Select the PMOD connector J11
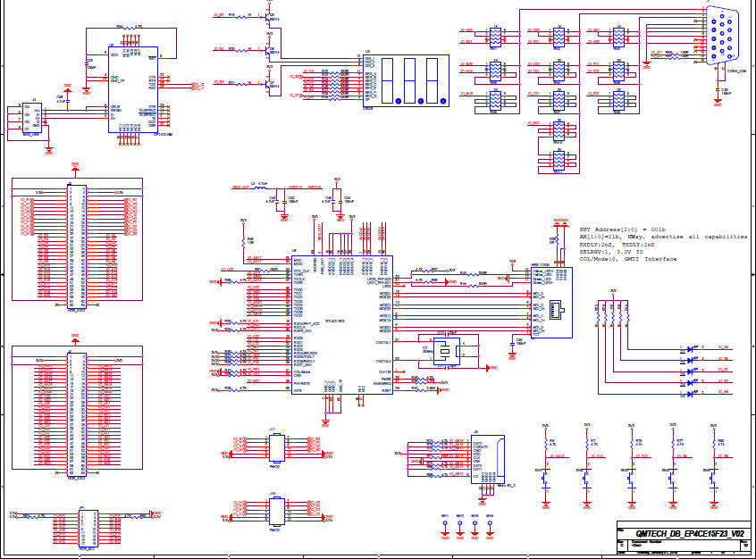The width and height of the screenshot is (756, 559). tap(277, 448)
